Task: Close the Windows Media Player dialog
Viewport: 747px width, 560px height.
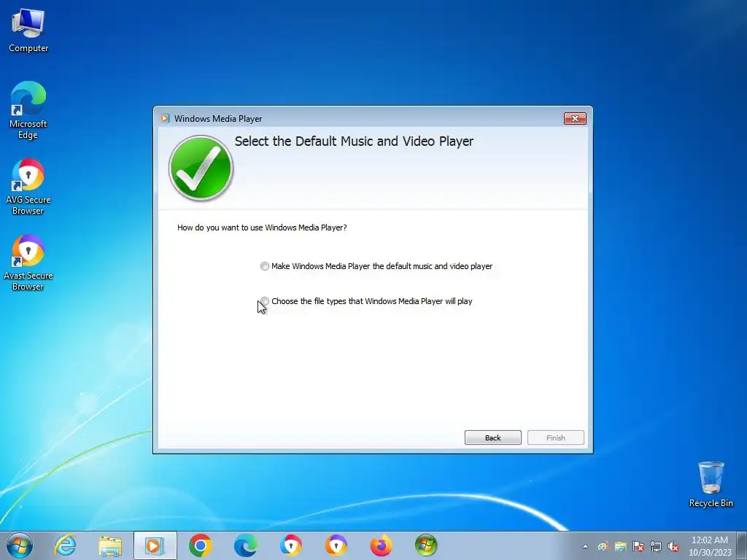Action: point(575,119)
